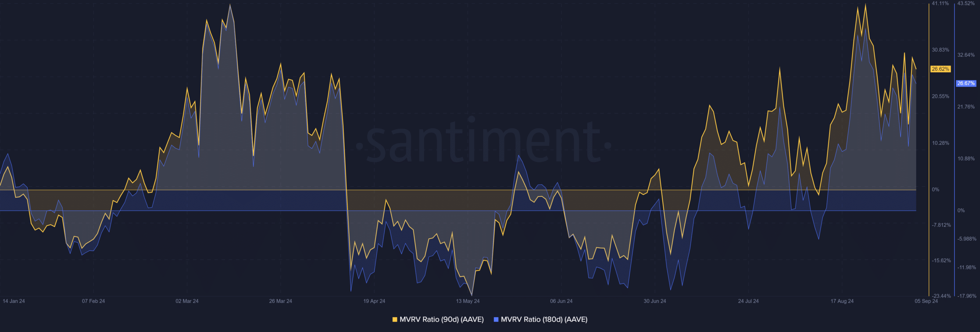Select the MVRV Ratio (90d) (AAVE) legend label
Image resolution: width=980 pixels, height=332 pixels.
tap(441, 319)
